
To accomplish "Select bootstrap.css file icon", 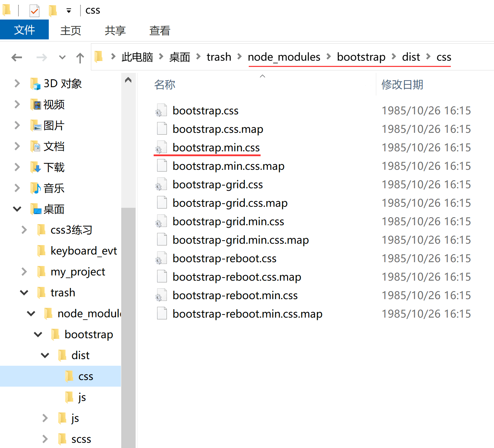I will (x=161, y=110).
